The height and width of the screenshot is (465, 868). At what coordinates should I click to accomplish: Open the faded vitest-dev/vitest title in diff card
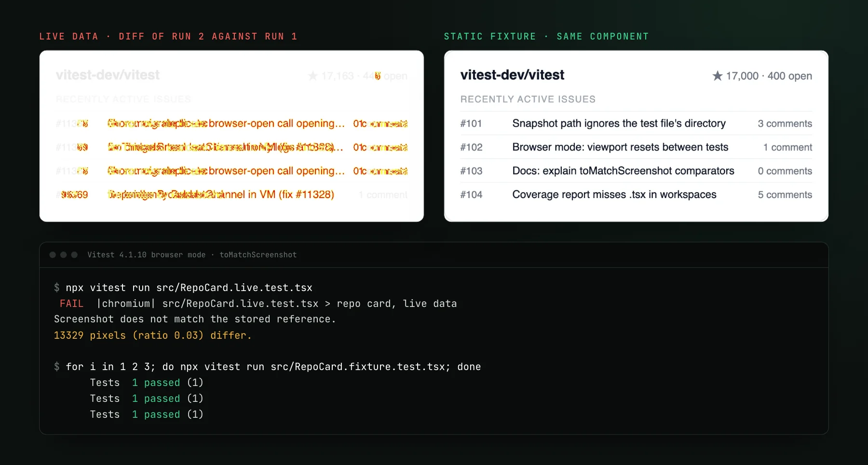pos(108,75)
